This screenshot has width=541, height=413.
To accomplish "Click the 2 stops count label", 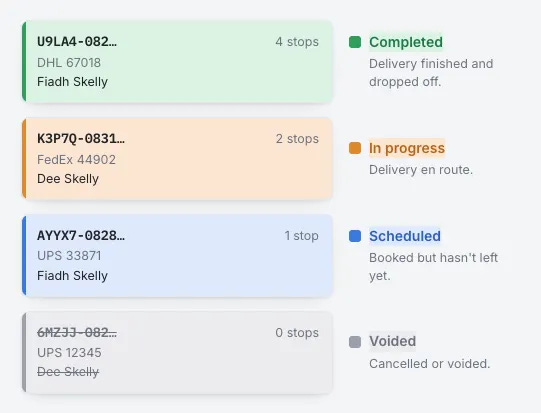I will point(297,139).
